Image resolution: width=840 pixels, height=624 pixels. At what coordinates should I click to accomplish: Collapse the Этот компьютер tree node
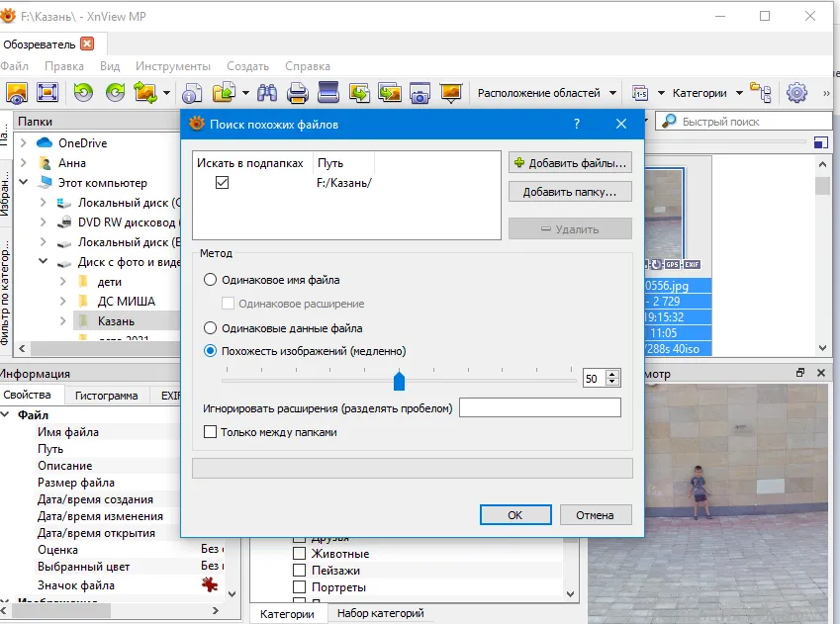(24, 183)
